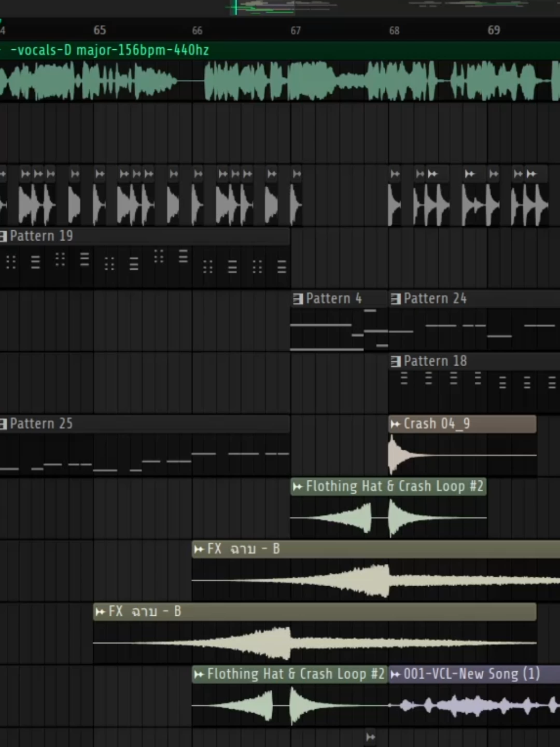Viewport: 560px width, 747px height.
Task: Click the arrow icon on Crash 04_9 clip
Action: coord(395,424)
